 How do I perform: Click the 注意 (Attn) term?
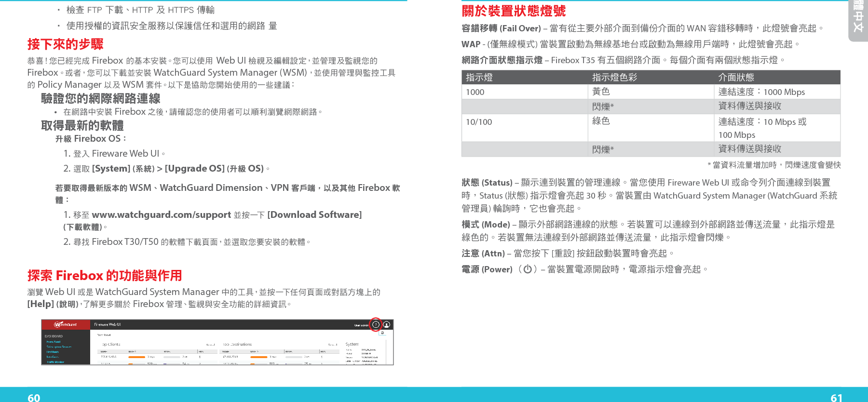point(483,254)
